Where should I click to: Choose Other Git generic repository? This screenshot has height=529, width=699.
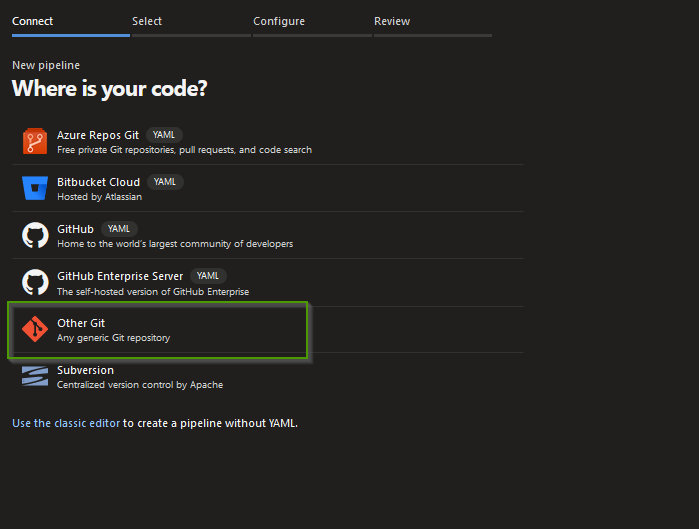[x=81, y=323]
